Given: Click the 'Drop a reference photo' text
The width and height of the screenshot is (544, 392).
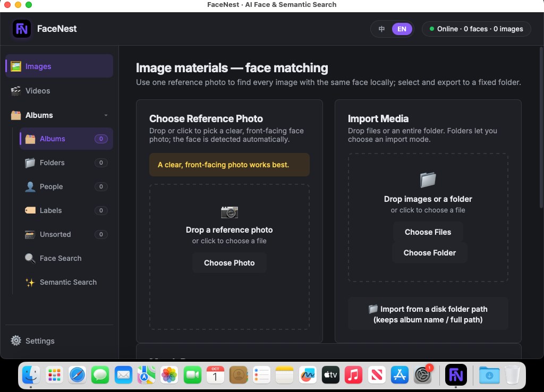Looking at the screenshot, I should (x=229, y=230).
